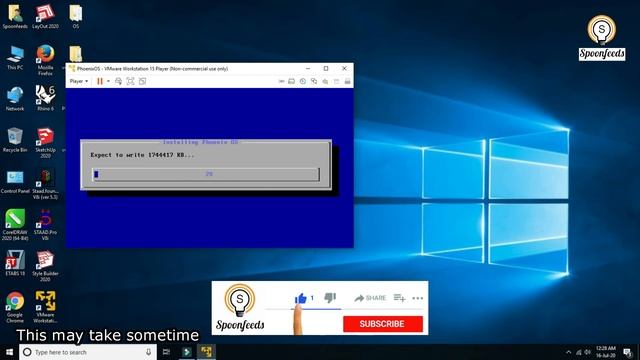
Task: Click the "Expect to write 1744417 KB" text
Action: pyautogui.click(x=142, y=155)
